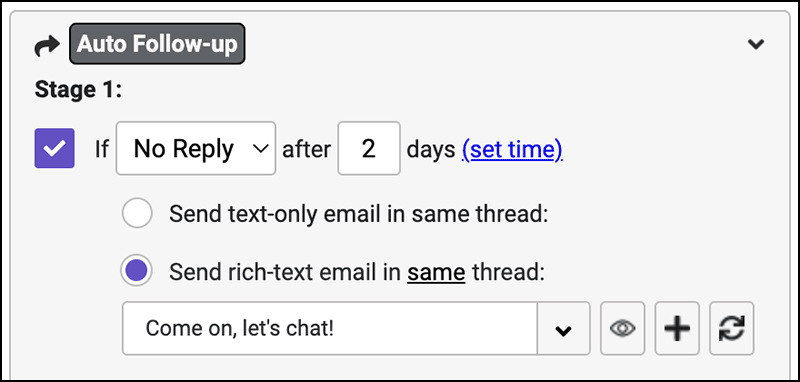Screen dimensions: 800x382
Task: Click the underlined same word
Action: [x=436, y=272]
